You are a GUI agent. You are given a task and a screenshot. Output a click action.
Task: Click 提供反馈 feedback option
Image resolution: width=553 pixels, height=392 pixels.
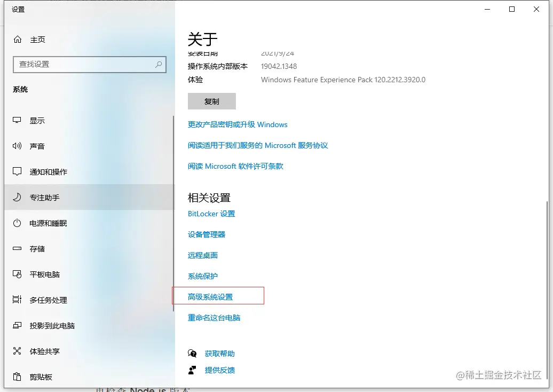[x=219, y=370]
